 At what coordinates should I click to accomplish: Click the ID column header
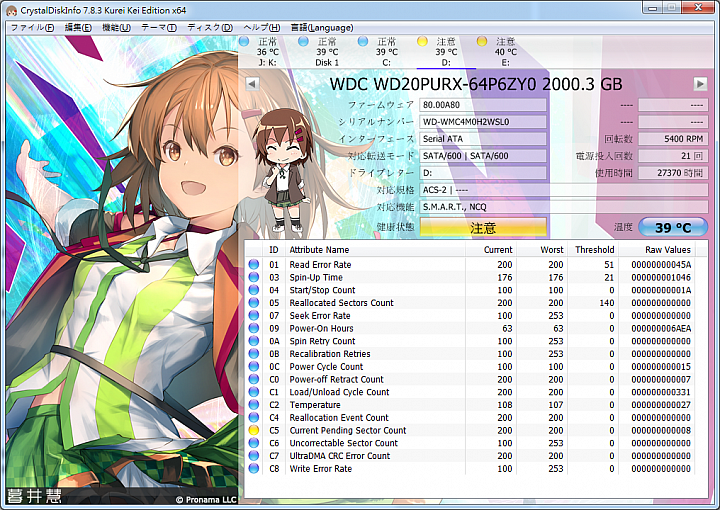(x=274, y=250)
